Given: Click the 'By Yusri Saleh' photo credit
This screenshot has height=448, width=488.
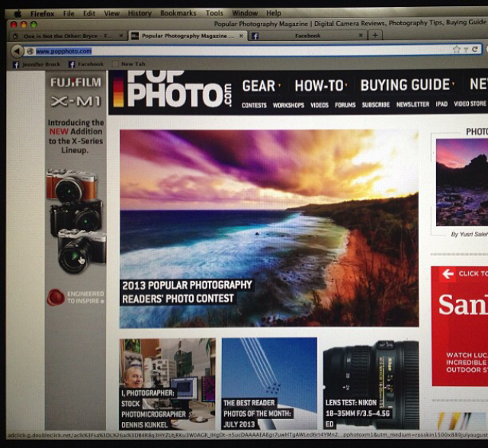Looking at the screenshot, I should point(470,235).
